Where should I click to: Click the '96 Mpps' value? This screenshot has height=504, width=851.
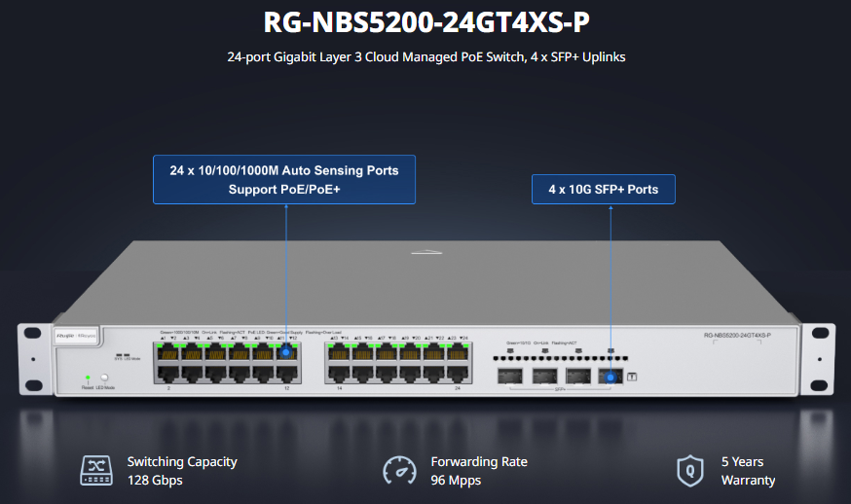[x=456, y=480]
